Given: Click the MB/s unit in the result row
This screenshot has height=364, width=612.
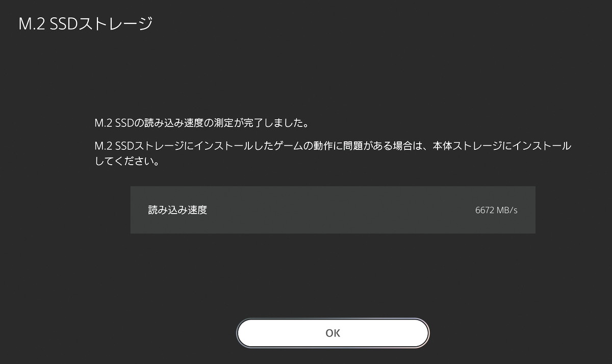Looking at the screenshot, I should point(507,211).
